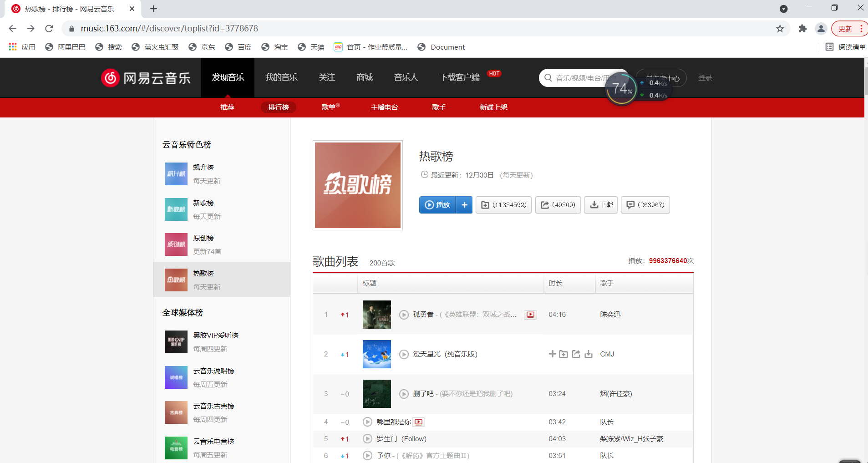Play song 罗生门 in row 5

tap(367, 439)
